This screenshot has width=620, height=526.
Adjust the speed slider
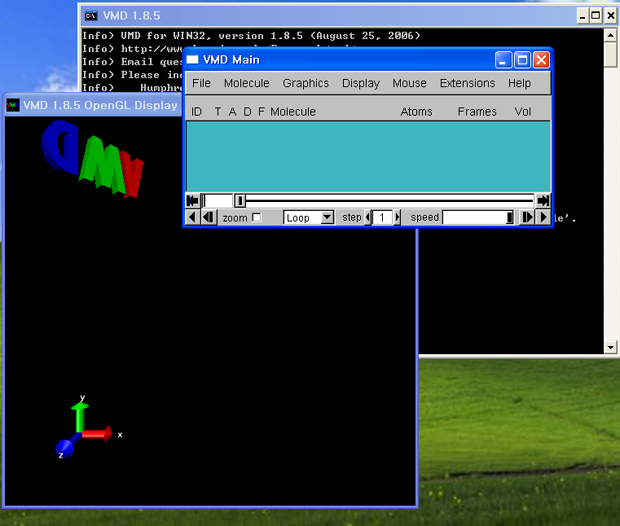click(478, 218)
